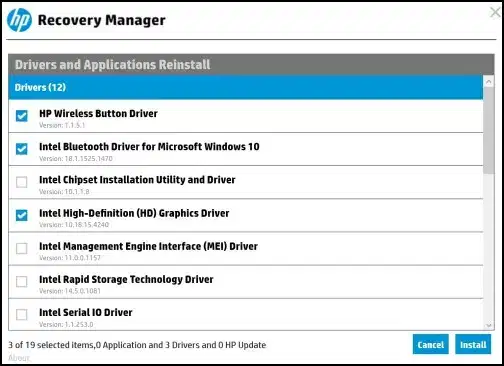Click the Cancel button
This screenshot has height=366, width=504.
(431, 344)
